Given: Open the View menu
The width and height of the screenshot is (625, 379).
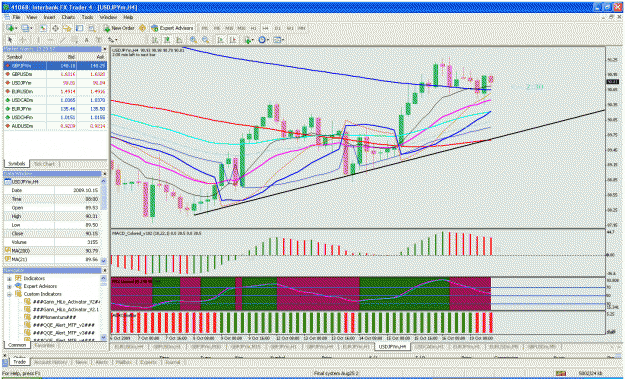Looking at the screenshot, I should 32,18.
